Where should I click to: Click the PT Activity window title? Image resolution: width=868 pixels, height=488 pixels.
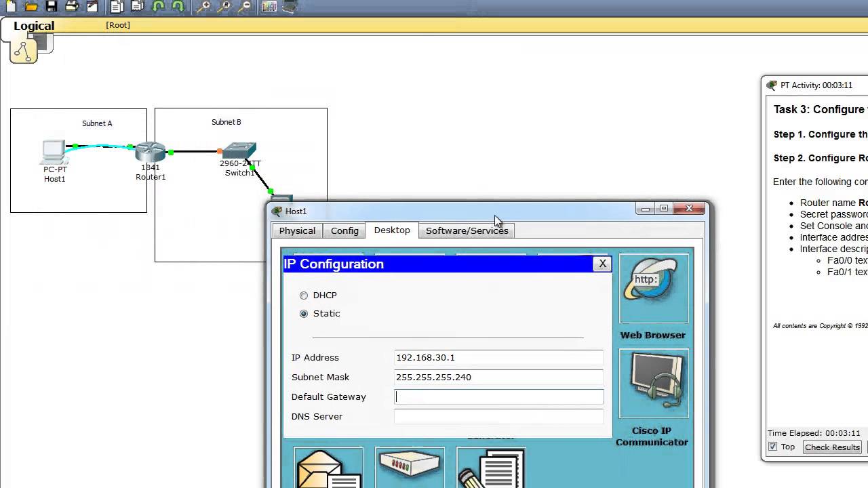pos(816,85)
